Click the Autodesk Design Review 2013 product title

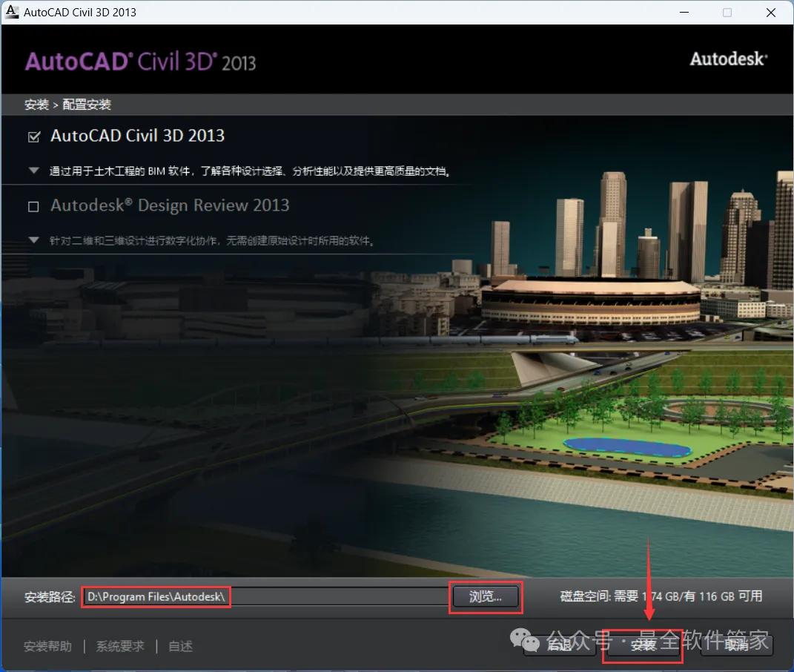(170, 205)
